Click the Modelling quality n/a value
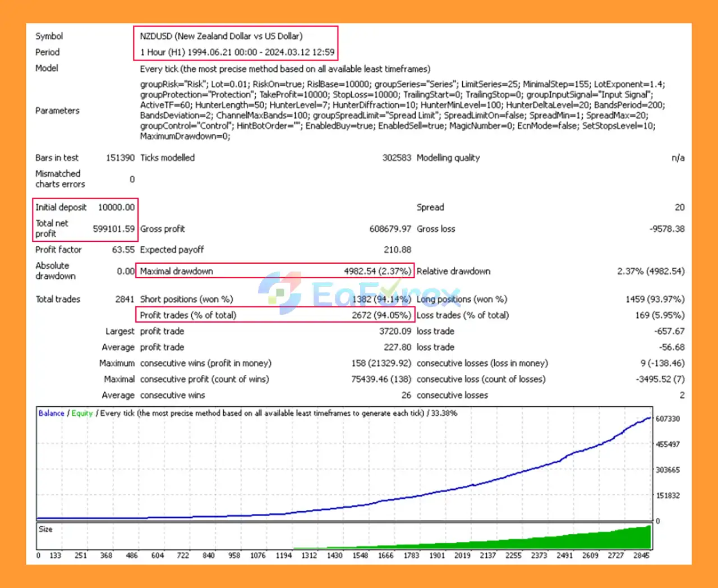This screenshot has height=588, width=718. point(678,158)
